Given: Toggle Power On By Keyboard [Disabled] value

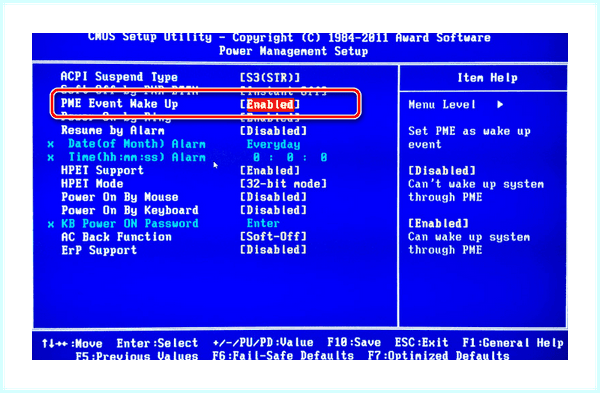Looking at the screenshot, I should coord(273,210).
